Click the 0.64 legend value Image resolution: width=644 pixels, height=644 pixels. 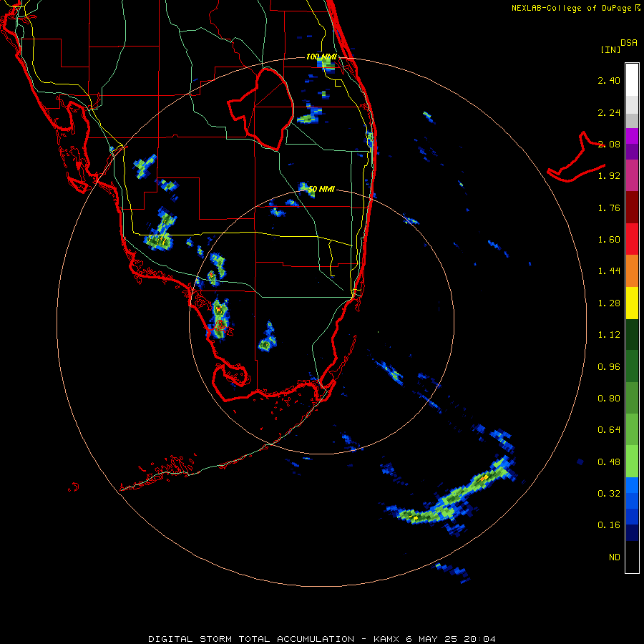609,430
